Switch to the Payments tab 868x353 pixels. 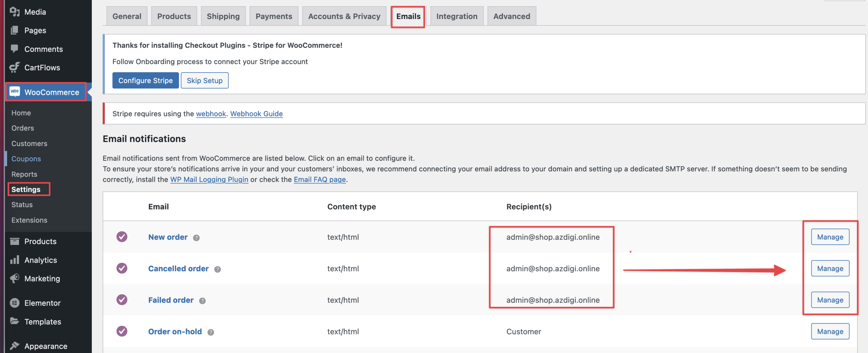click(274, 16)
